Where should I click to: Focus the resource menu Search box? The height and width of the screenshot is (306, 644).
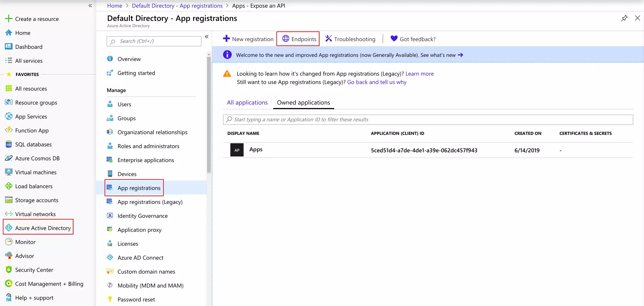(154, 41)
